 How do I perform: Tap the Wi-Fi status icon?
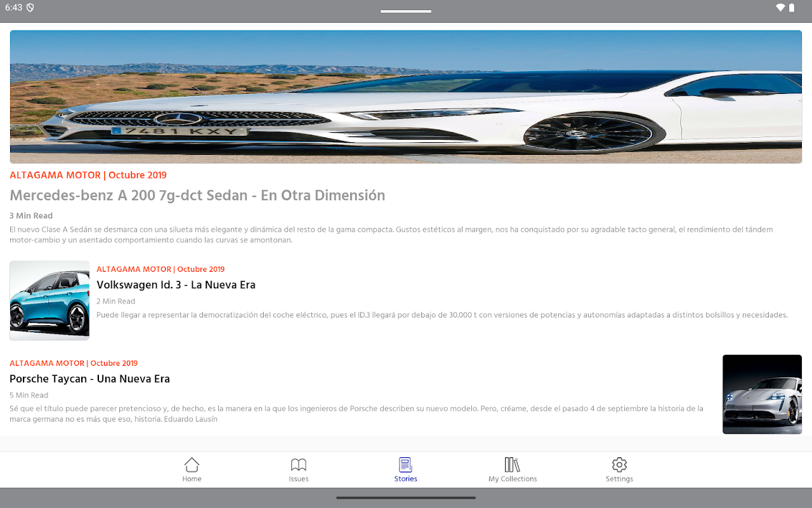[x=780, y=8]
